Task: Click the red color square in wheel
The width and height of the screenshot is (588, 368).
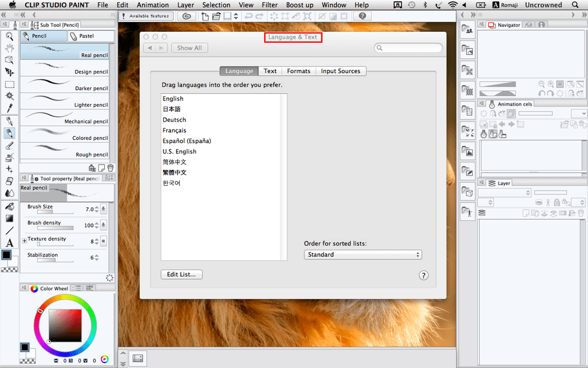Action: pyautogui.click(x=65, y=325)
